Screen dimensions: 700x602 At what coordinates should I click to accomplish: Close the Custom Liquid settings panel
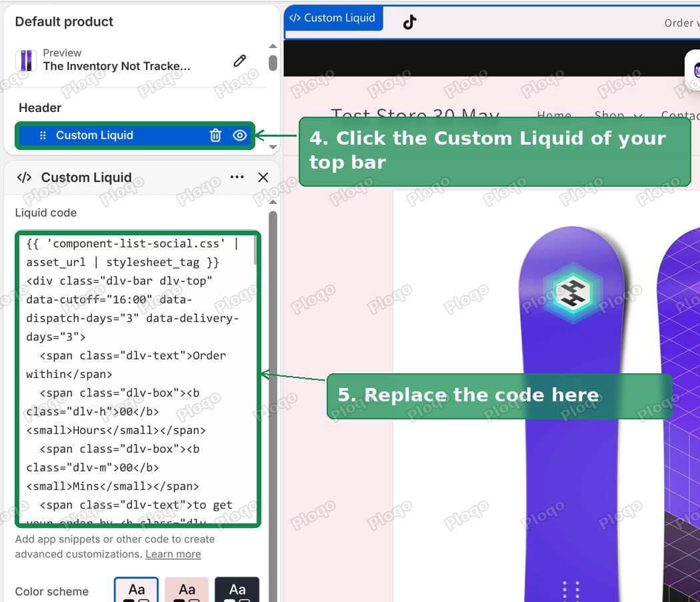tap(263, 177)
